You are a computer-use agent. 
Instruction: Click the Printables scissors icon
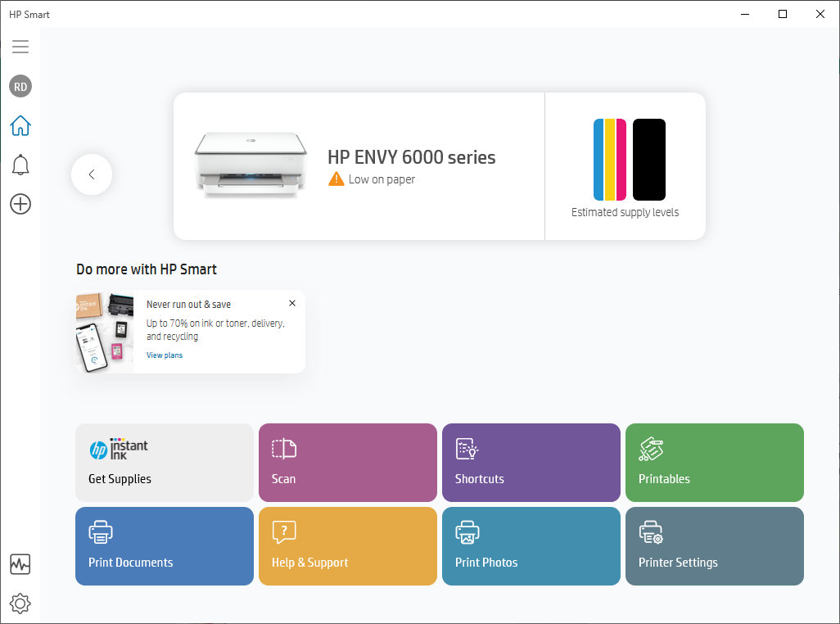[x=651, y=449]
